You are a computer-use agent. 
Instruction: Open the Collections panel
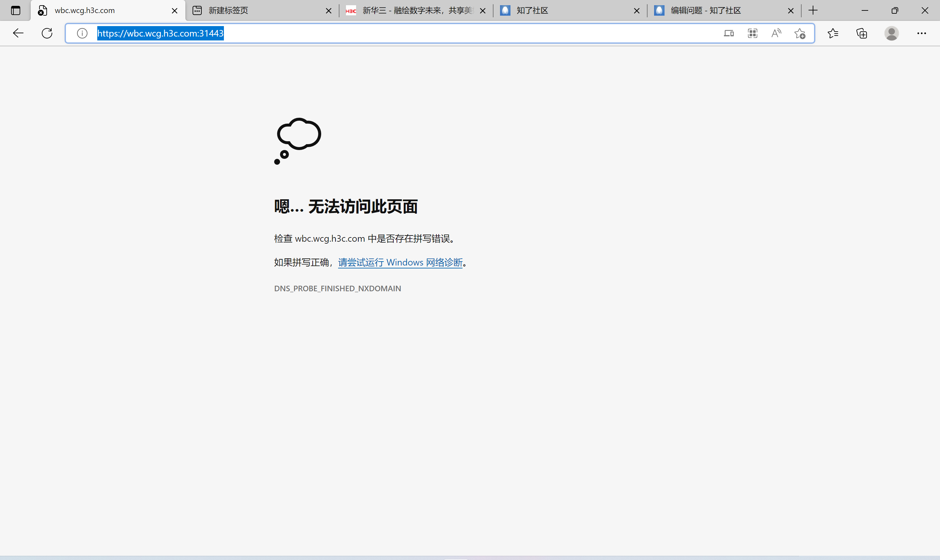(861, 33)
